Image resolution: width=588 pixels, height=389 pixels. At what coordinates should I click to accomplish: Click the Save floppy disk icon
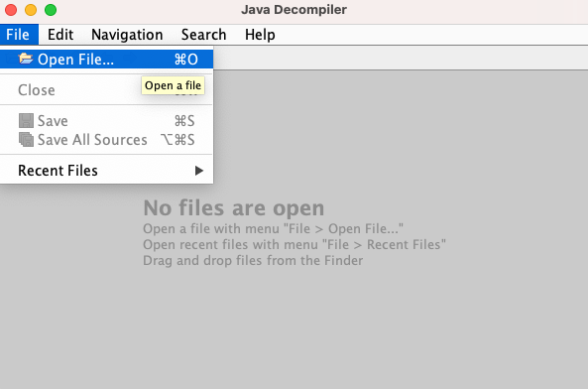26,121
